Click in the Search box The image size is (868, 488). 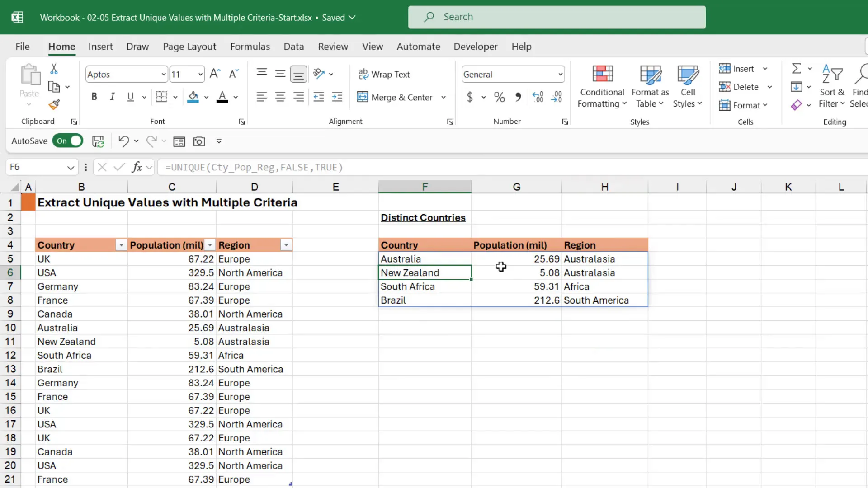(557, 17)
